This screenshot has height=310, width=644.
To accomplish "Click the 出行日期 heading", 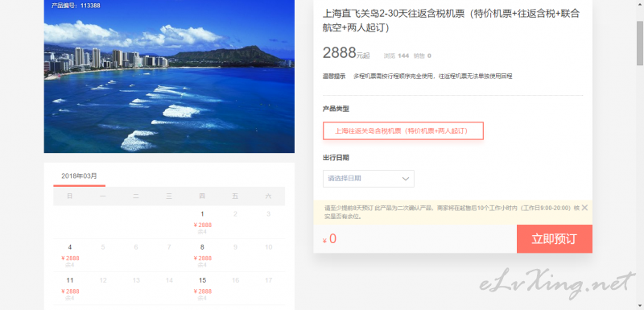I will click(x=336, y=158).
